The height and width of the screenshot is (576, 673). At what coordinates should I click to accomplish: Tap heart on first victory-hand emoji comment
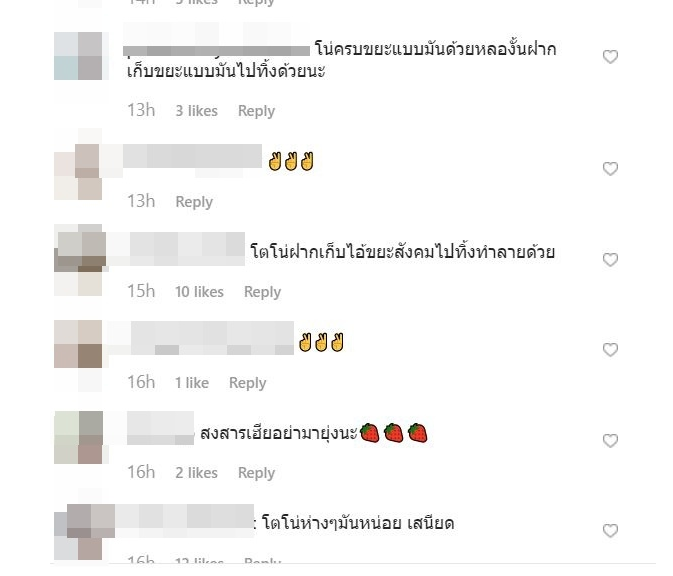pyautogui.click(x=610, y=169)
